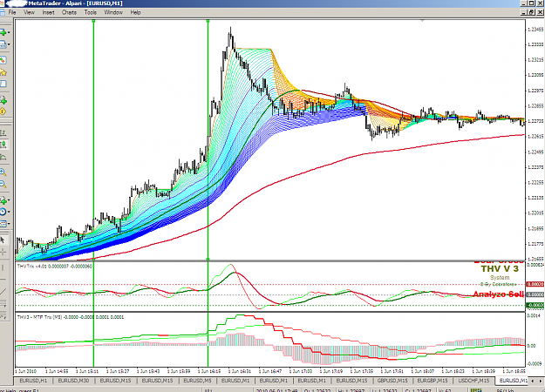545x392 pixels.
Task: Expand the New Chart dropdown arrow
Action: pyautogui.click(x=9, y=32)
